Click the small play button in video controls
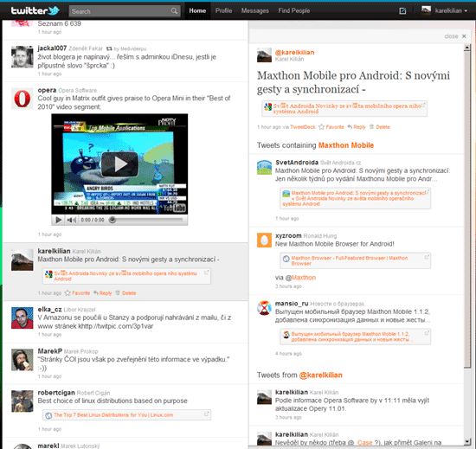The width and height of the screenshot is (476, 449). pyautogui.click(x=58, y=220)
